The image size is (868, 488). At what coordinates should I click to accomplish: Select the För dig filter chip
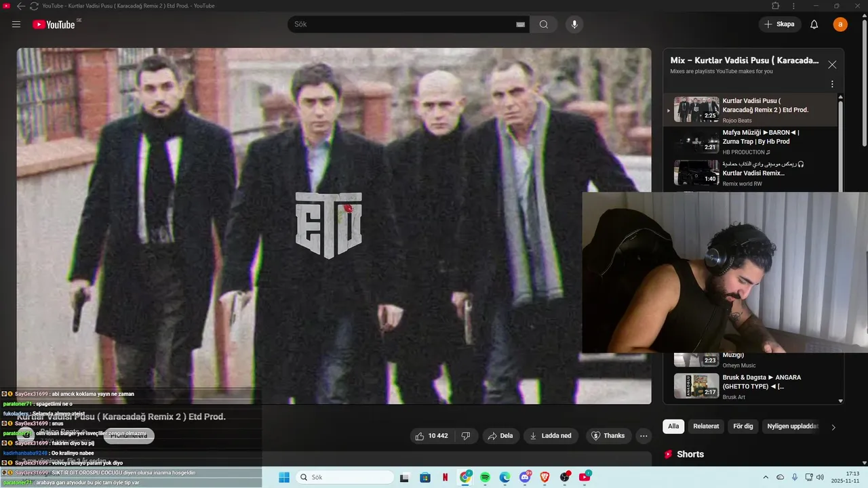click(x=743, y=426)
